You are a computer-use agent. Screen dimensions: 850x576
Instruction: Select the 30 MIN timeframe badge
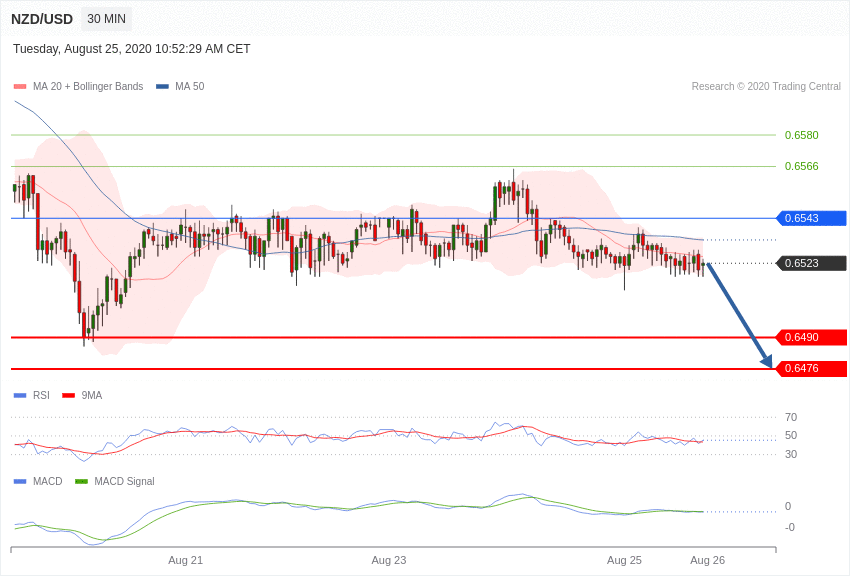[x=106, y=19]
